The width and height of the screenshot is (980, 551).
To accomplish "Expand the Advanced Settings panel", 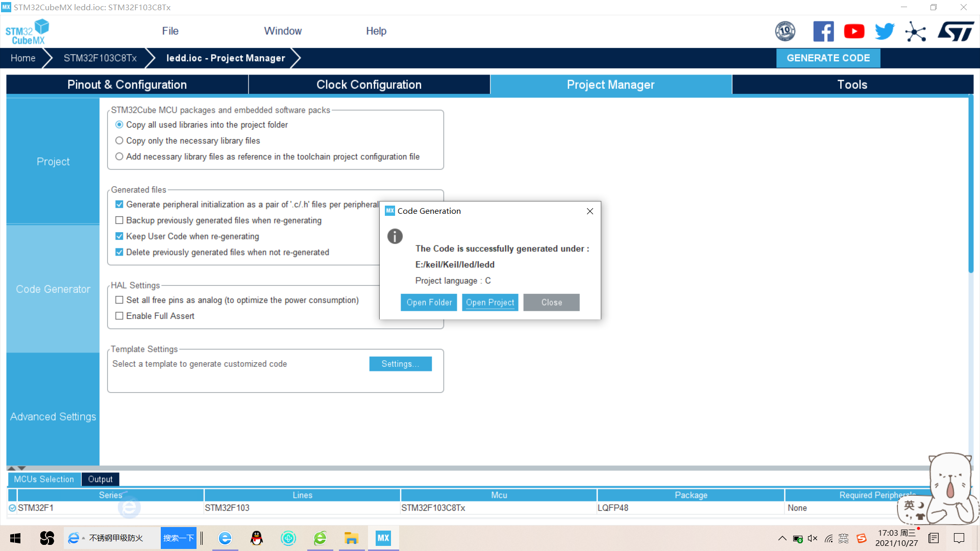I will [53, 416].
